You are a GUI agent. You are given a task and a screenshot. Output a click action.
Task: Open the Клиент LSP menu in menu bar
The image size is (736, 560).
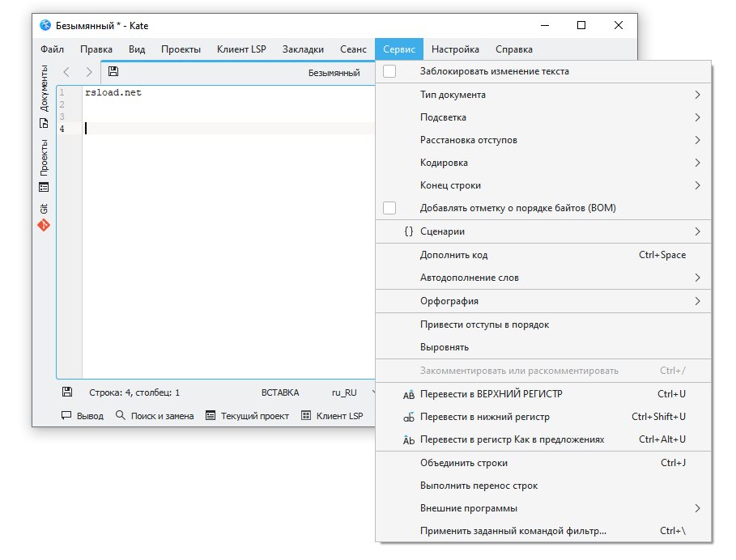[x=241, y=49]
